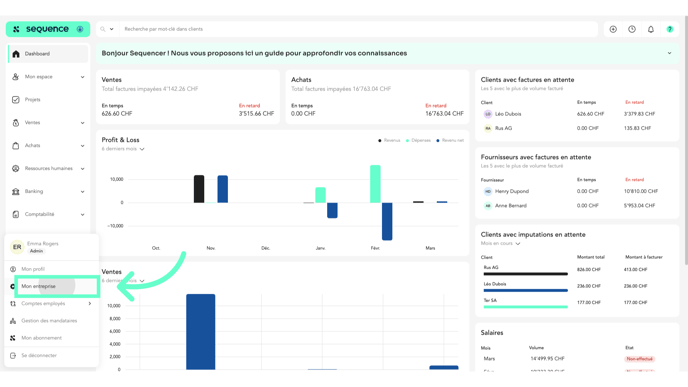Toggle the Dépenses legend item in chart
The height and width of the screenshot is (387, 688).
[x=418, y=140]
